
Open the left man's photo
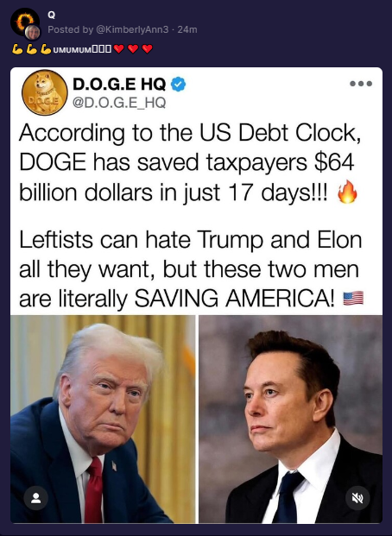[x=103, y=419]
